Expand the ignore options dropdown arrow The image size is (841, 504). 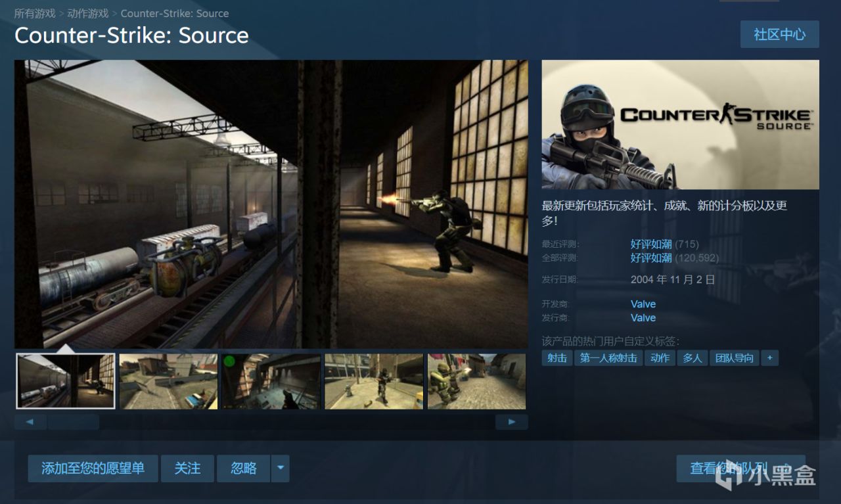point(281,469)
